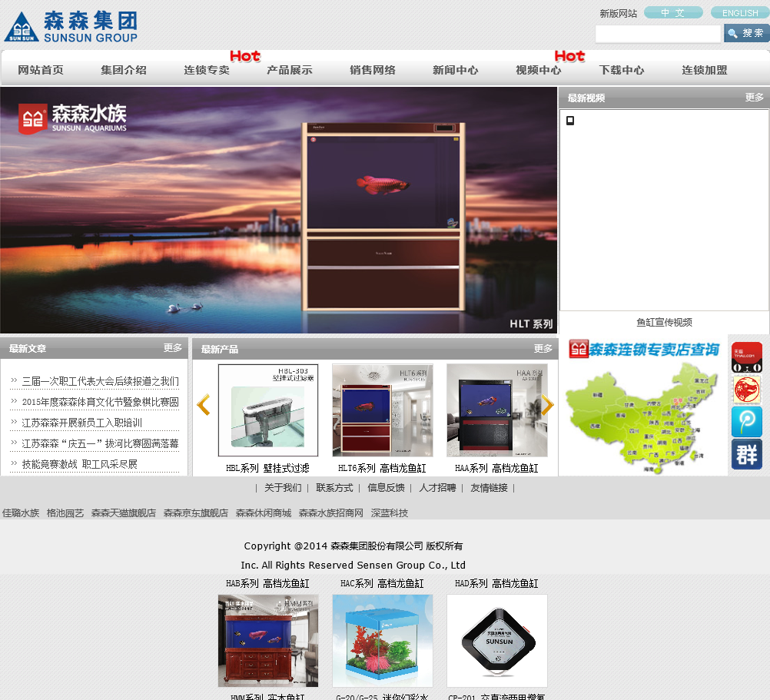770x700 pixels.
Task: Open HLT6系列 高档龙鱼缸 product link
Action: coord(382,468)
